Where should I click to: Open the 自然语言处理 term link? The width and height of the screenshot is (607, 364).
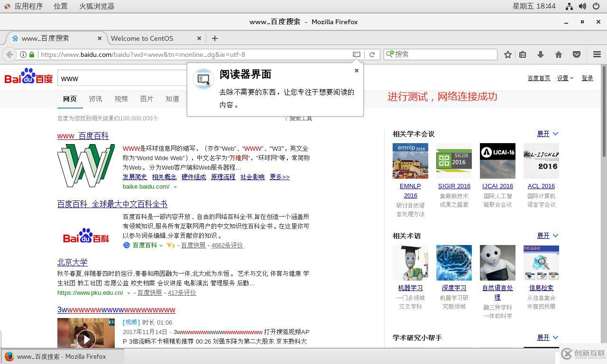pos(497,292)
